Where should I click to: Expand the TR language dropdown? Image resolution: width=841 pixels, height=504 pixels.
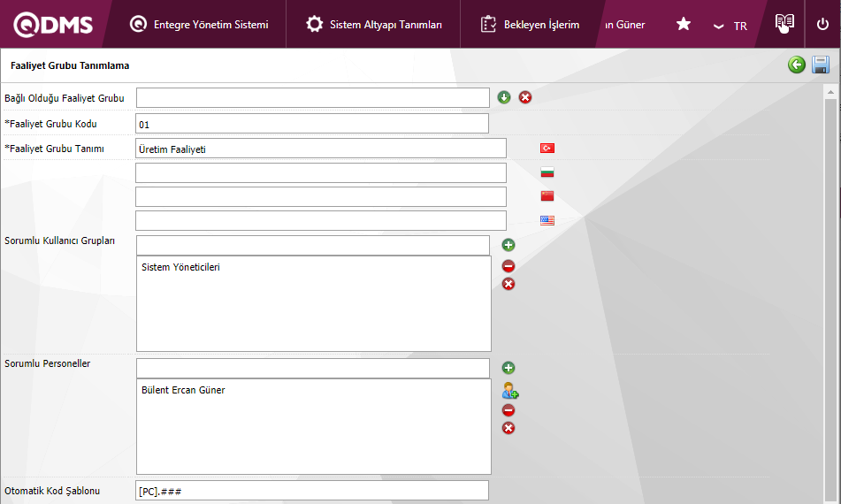pos(730,26)
